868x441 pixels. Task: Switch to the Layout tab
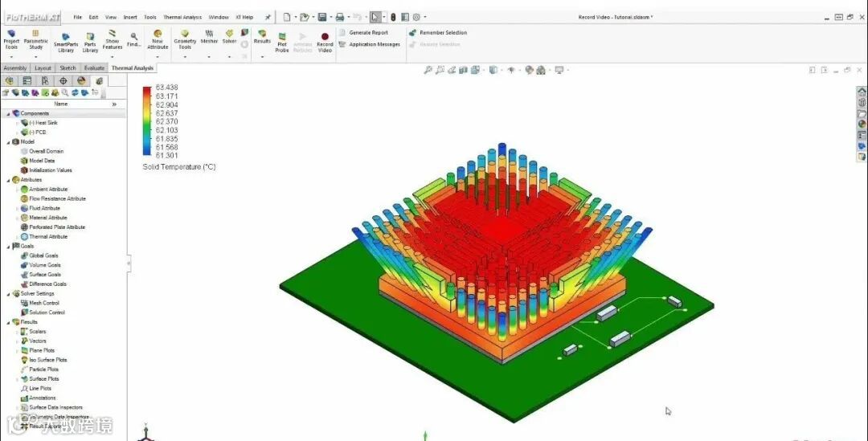pyautogui.click(x=43, y=68)
